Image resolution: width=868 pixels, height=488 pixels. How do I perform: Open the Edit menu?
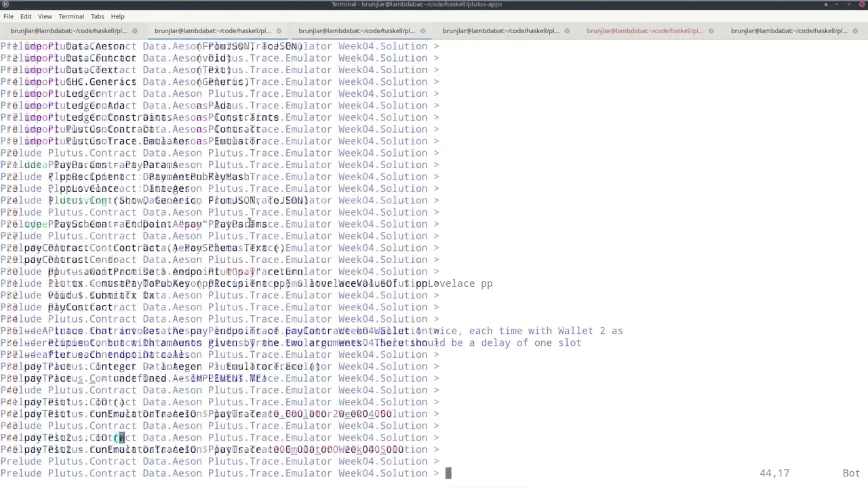tap(26, 16)
